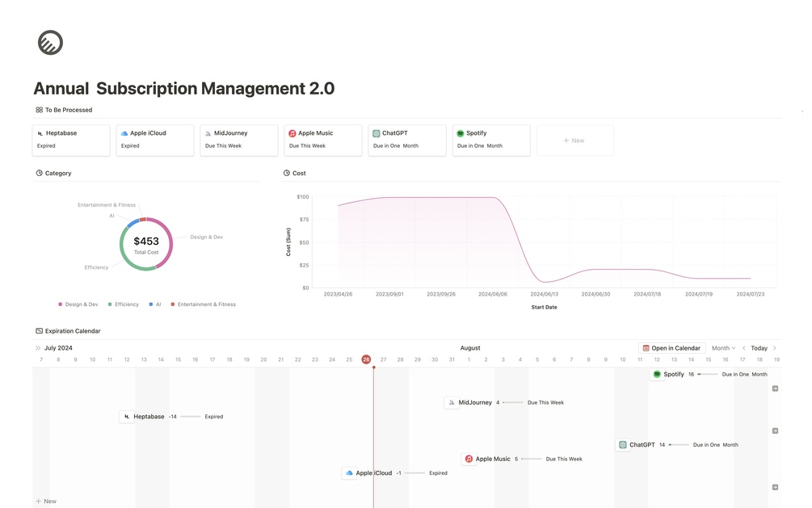Click the Apple Music icon in the timeline
812x508 pixels.
click(469, 459)
